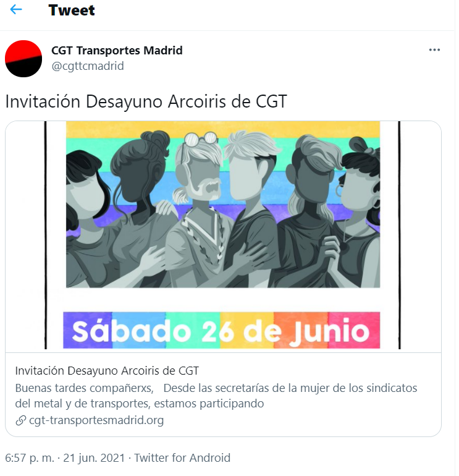This screenshot has height=476, width=459.
Task: Click the yellow stripe atop the card illustration
Action: tap(223, 130)
